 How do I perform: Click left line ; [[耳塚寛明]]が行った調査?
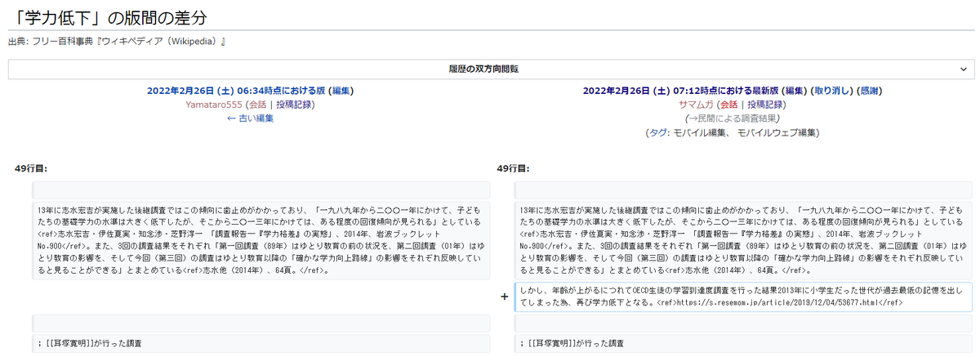(x=261, y=343)
